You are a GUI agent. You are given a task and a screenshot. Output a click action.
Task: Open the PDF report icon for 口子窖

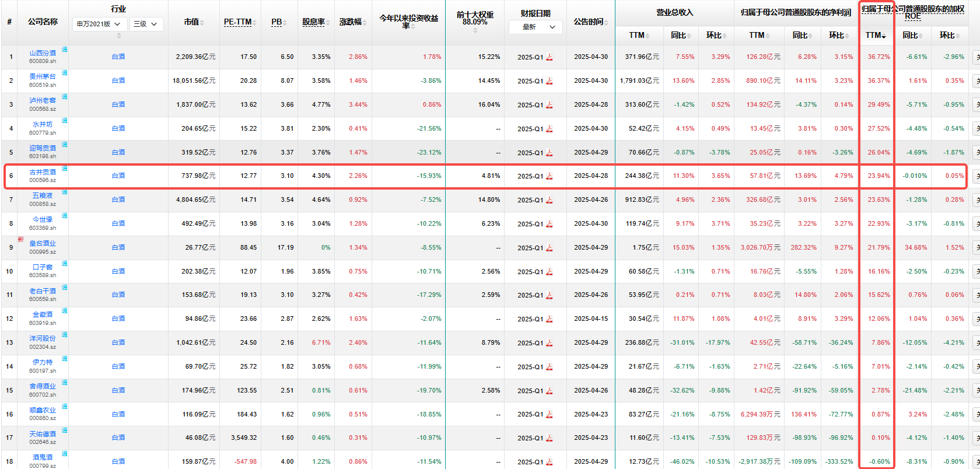[549, 272]
